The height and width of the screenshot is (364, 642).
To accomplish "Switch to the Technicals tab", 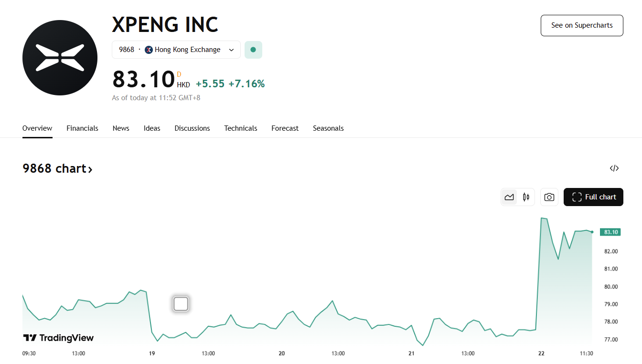I will coord(241,128).
